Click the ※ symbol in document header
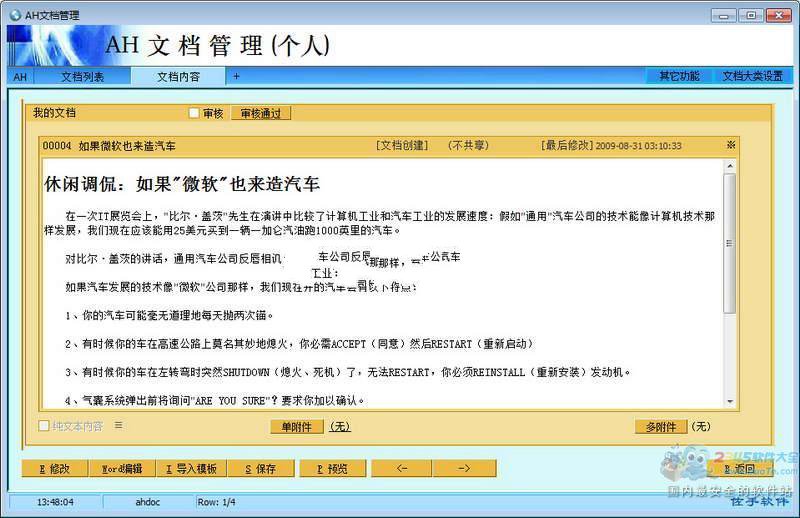 731,145
